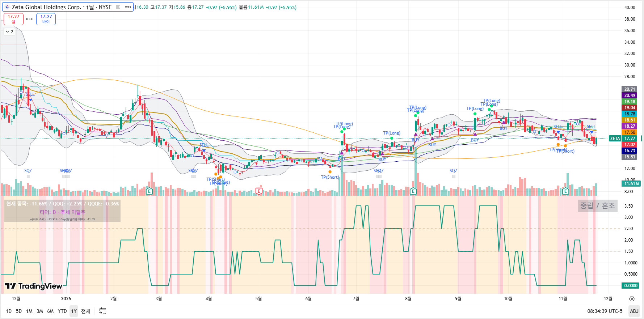Select the 3M date range
This screenshot has width=644, height=319.
point(40,311)
